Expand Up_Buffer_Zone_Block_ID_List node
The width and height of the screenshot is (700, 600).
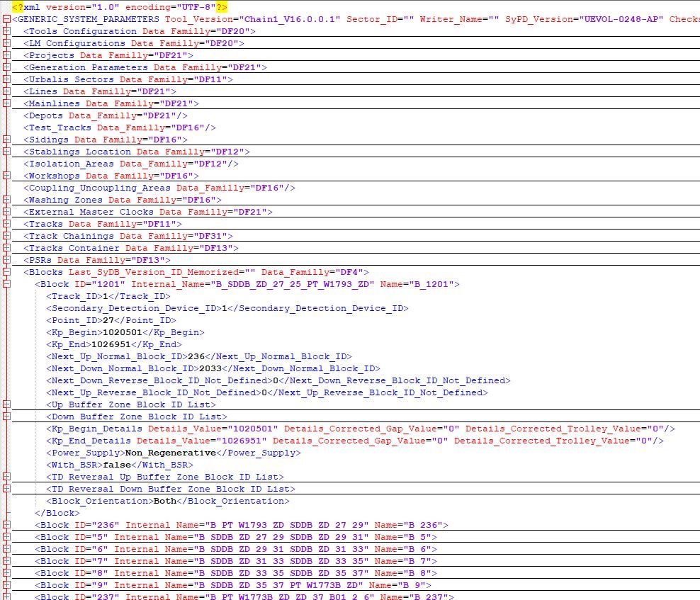click(x=6, y=405)
